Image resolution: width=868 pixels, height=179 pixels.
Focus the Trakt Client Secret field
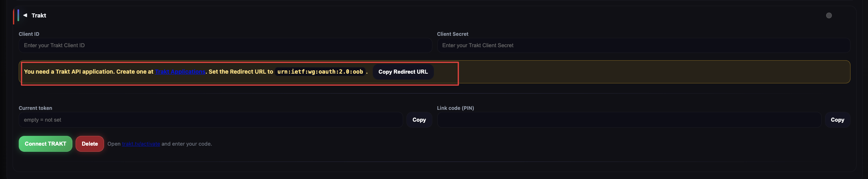644,45
